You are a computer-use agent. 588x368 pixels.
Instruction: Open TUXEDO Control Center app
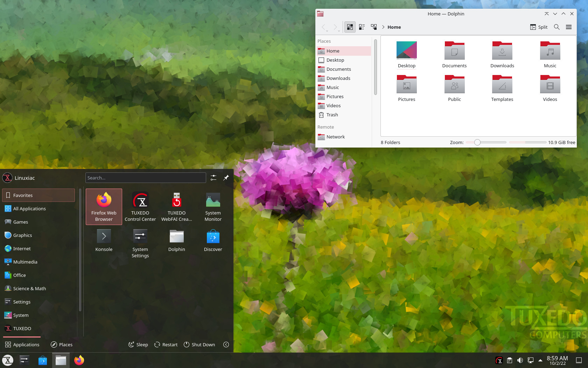pos(140,207)
